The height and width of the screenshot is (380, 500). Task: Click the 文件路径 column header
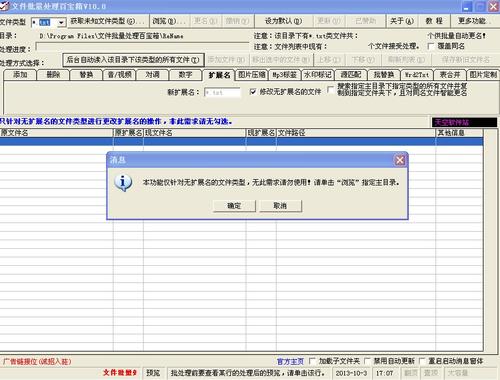click(356, 133)
